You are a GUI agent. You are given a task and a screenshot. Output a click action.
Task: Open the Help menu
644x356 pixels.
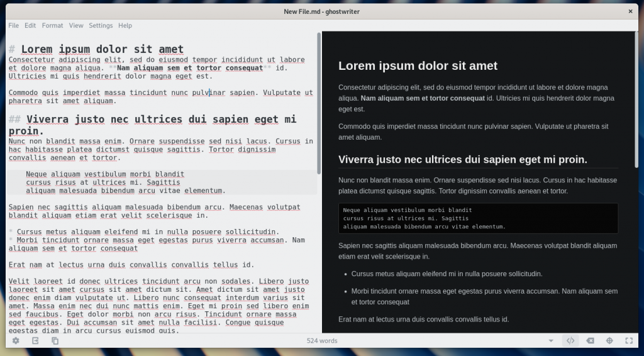[x=125, y=26]
